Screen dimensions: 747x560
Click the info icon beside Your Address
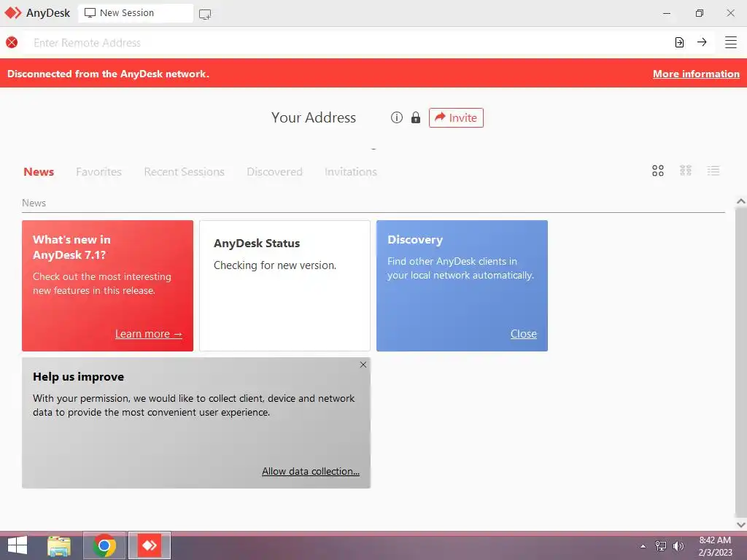[x=396, y=117]
